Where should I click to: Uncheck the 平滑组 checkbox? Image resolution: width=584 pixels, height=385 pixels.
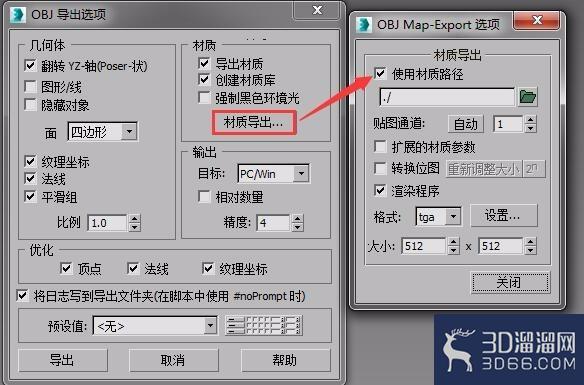tap(30, 196)
